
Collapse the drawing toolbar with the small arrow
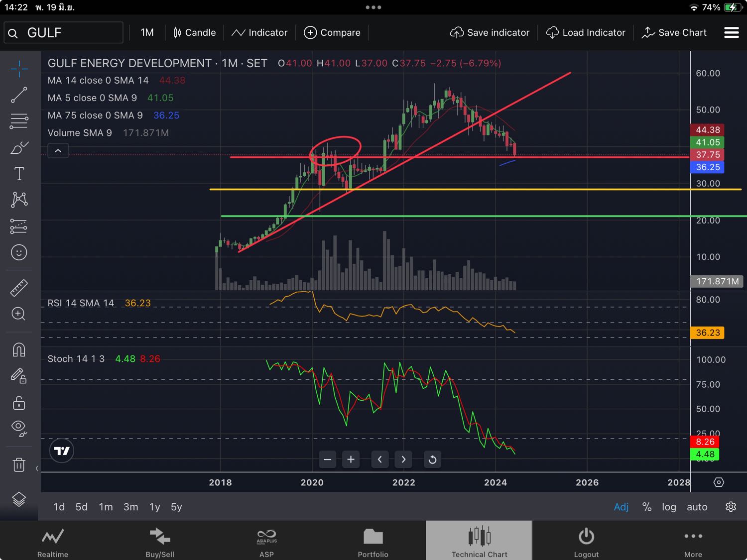[x=37, y=468]
